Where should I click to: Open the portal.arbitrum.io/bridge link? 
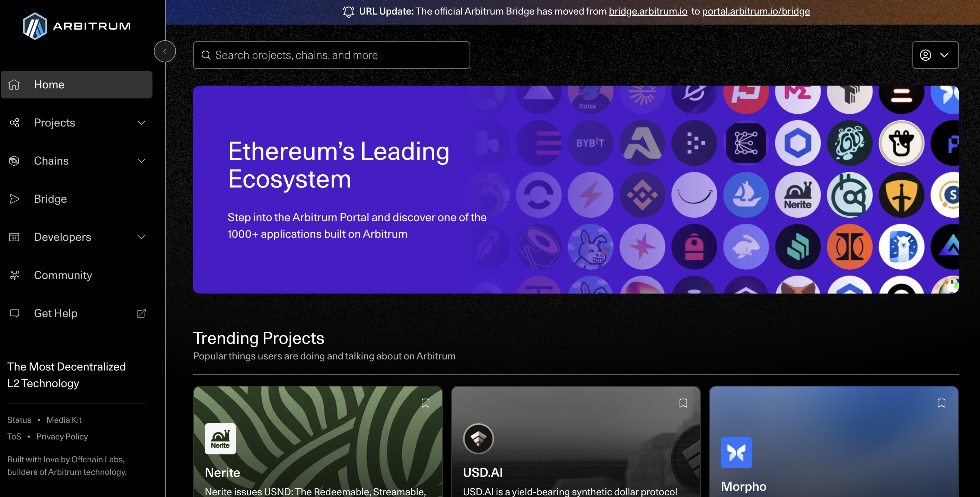pyautogui.click(x=755, y=11)
